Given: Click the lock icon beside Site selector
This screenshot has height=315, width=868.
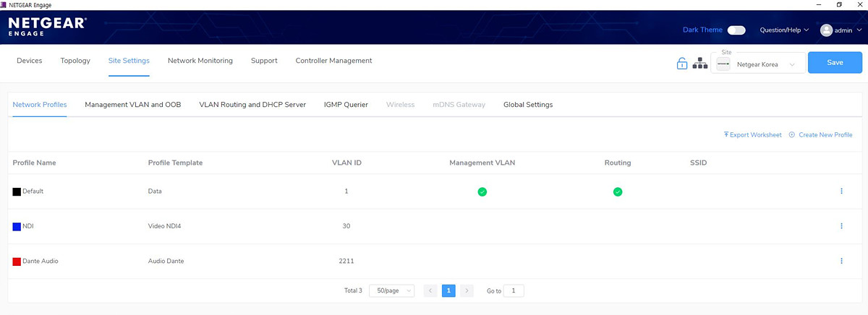Looking at the screenshot, I should click(x=681, y=64).
